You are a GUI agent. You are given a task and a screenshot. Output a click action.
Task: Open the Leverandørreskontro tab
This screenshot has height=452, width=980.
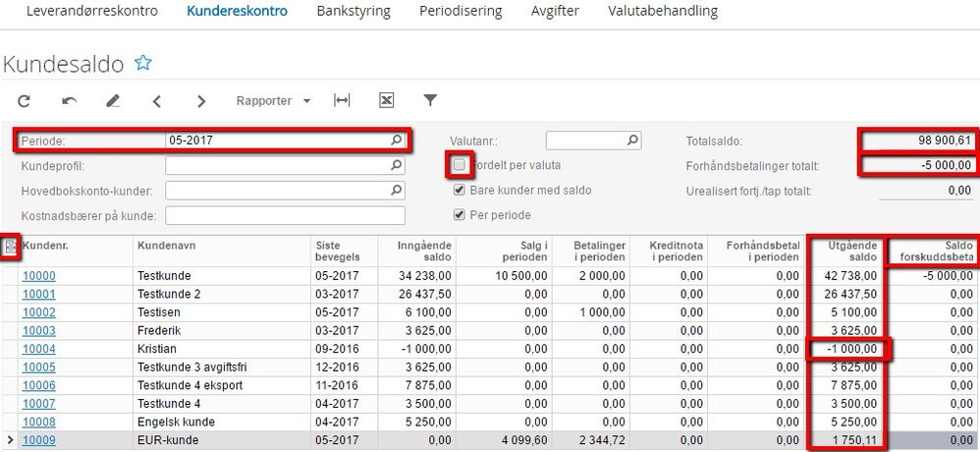[x=92, y=11]
